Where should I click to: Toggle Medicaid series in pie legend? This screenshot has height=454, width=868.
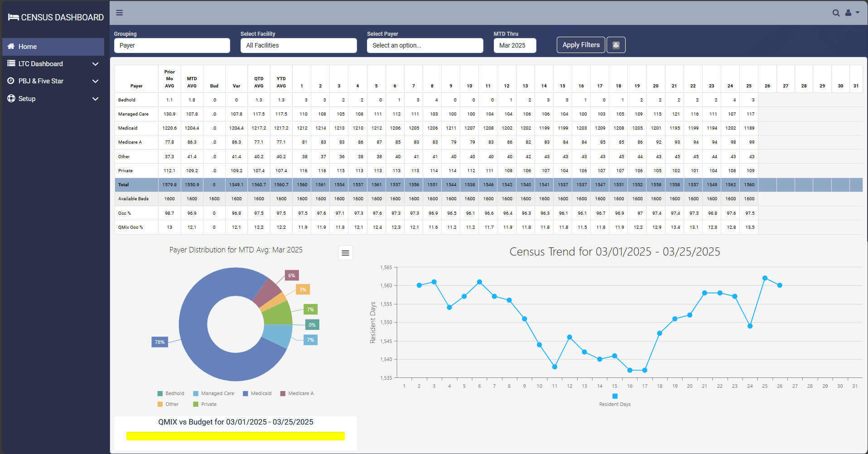[x=257, y=393]
